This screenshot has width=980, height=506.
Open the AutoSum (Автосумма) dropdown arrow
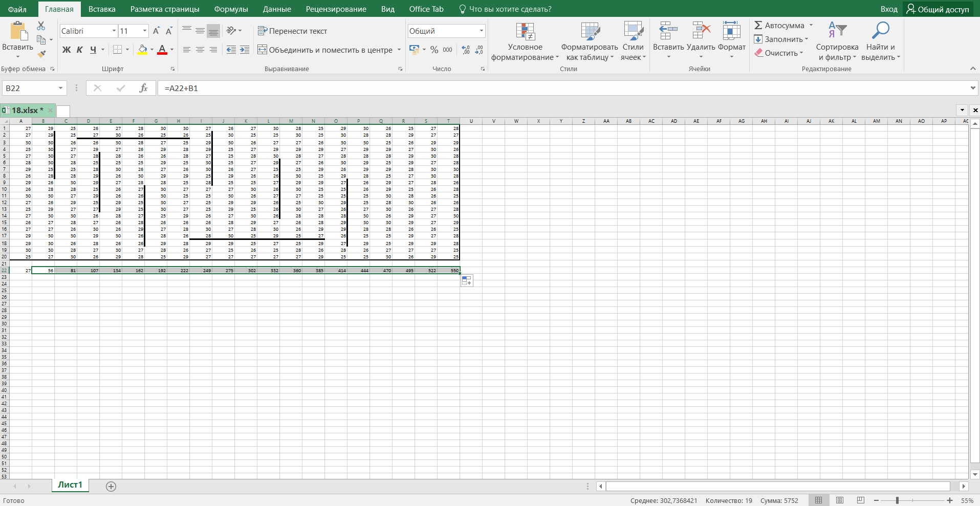tap(811, 25)
